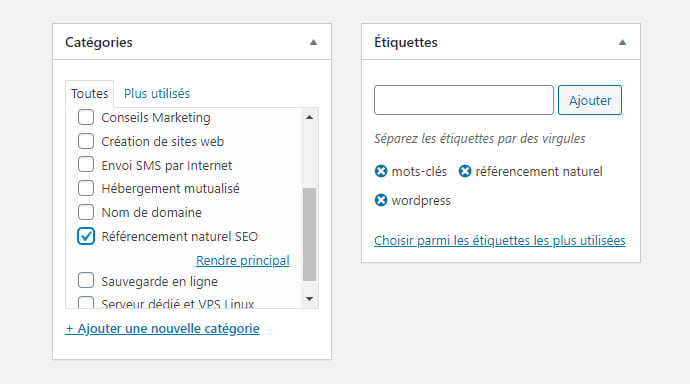Remove the wordpress tag
The height and width of the screenshot is (384, 690).
[381, 200]
